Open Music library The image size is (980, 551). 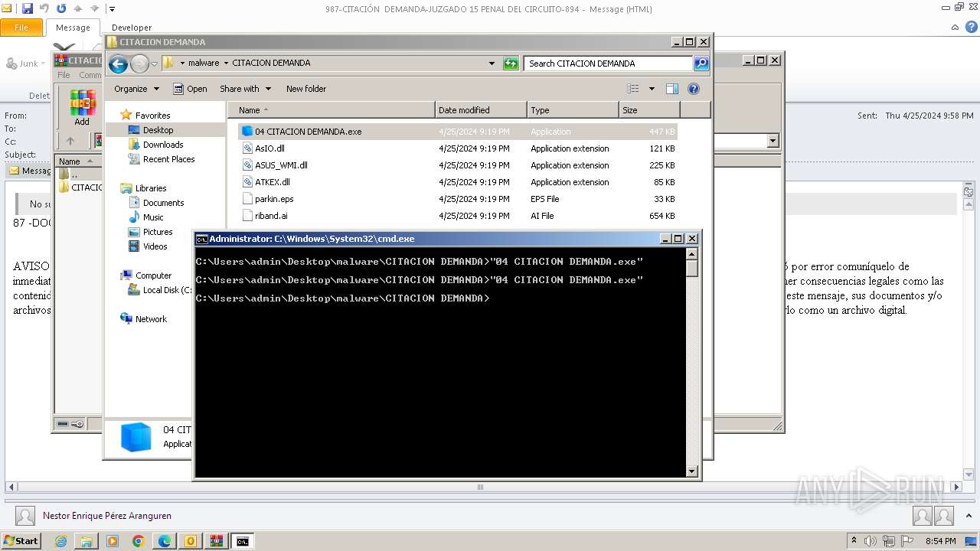(153, 217)
